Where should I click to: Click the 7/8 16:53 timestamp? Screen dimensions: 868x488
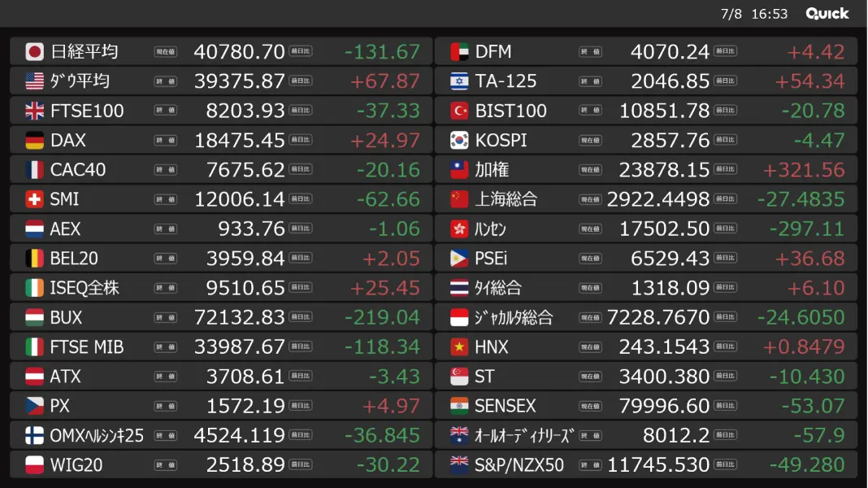754,14
